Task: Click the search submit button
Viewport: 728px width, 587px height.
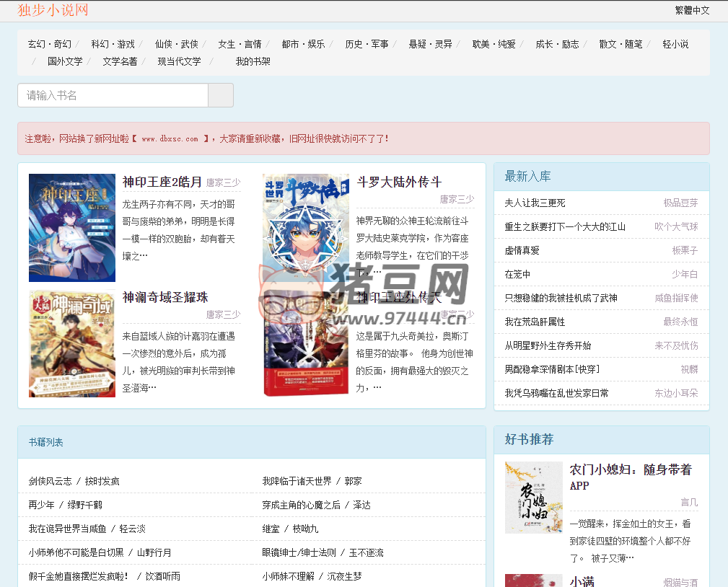Action: [x=221, y=95]
